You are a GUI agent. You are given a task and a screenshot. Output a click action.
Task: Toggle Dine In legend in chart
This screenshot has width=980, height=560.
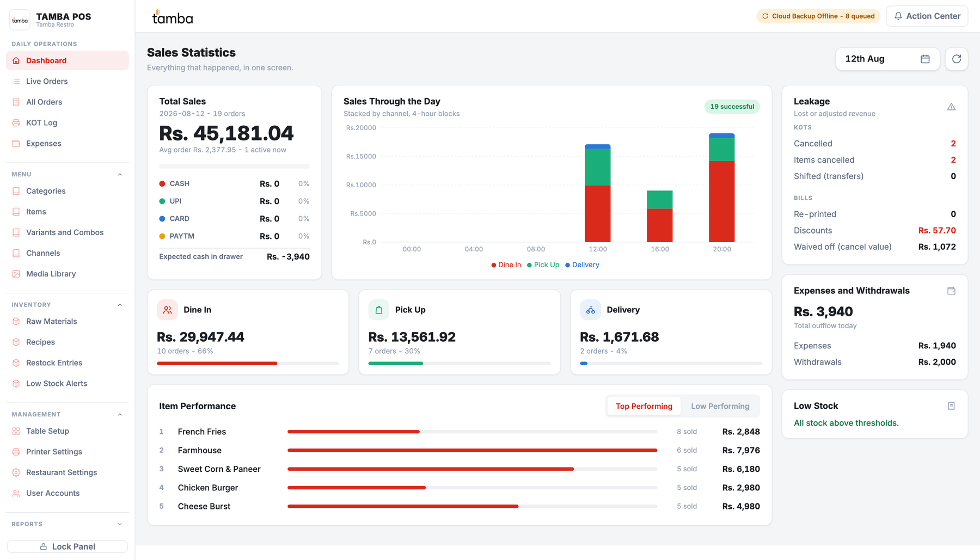point(506,265)
